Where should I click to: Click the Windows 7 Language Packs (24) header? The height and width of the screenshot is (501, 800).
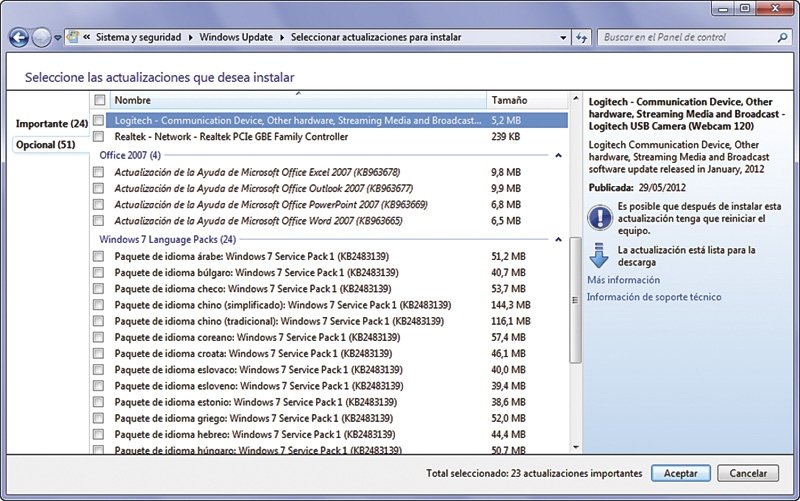pos(167,239)
